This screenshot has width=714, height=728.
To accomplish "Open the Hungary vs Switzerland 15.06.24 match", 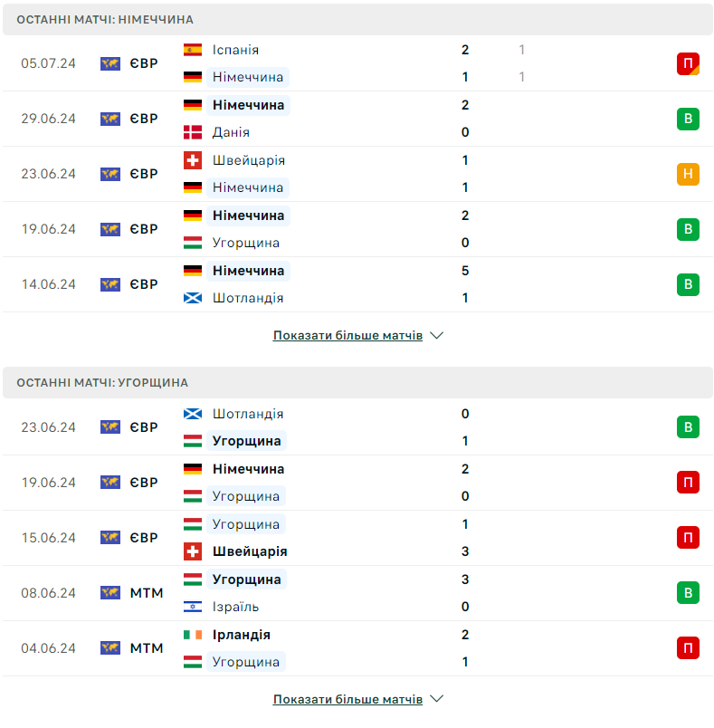I will 357,538.
